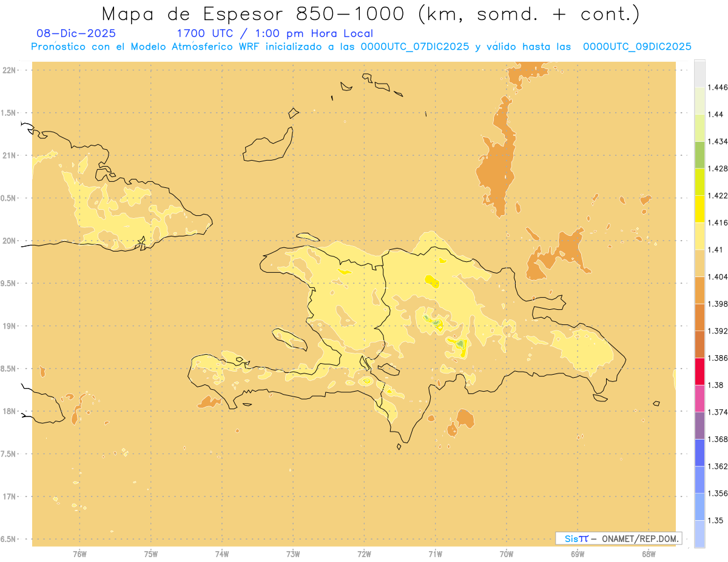Click the legend value '1.428'
The image size is (728, 562).
(717, 169)
